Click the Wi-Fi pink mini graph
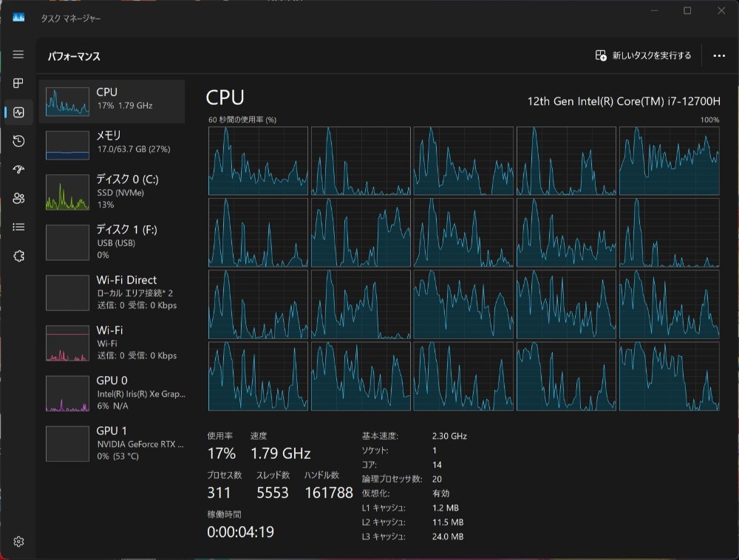Image resolution: width=739 pixels, height=560 pixels. pyautogui.click(x=67, y=344)
